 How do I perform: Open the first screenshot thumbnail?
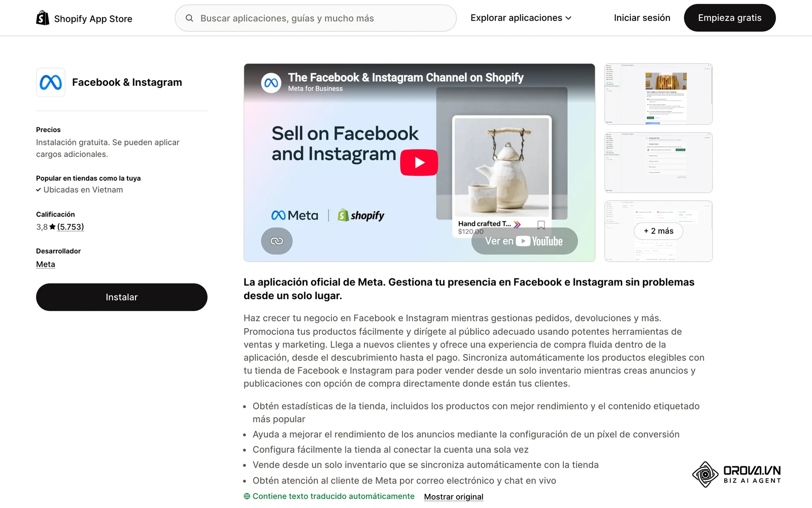[659, 94]
